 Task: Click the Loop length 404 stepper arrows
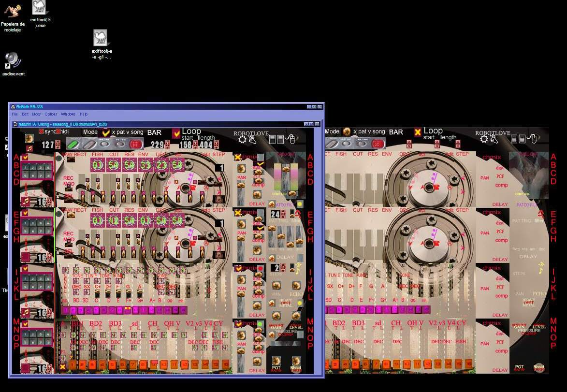tap(216, 145)
